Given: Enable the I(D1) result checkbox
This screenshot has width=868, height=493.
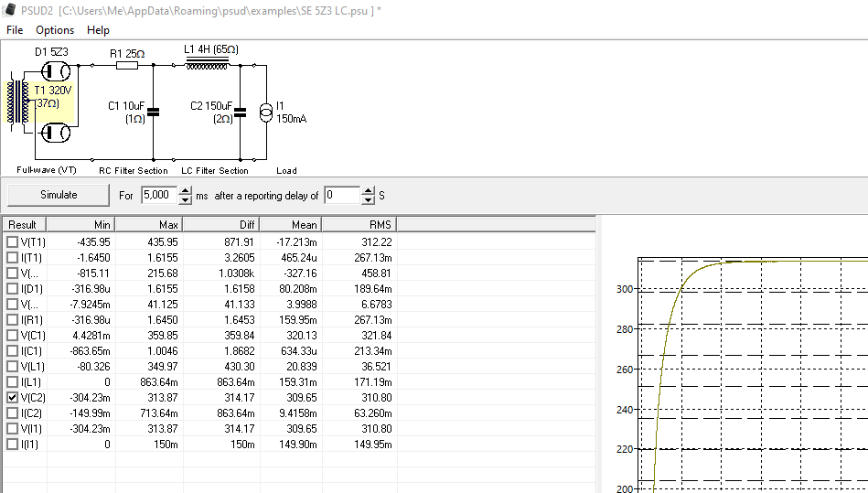Looking at the screenshot, I should pos(12,288).
